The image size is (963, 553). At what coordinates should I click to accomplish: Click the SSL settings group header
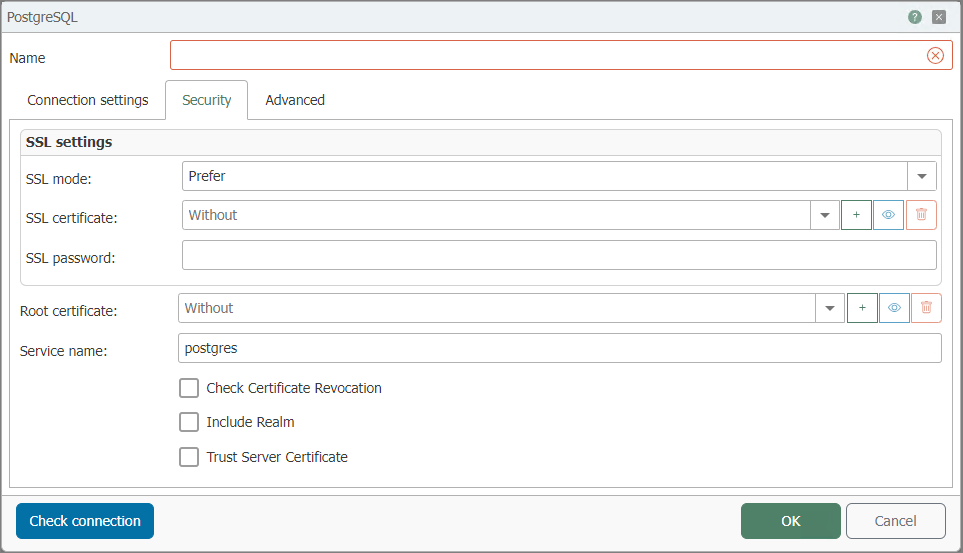coord(480,142)
